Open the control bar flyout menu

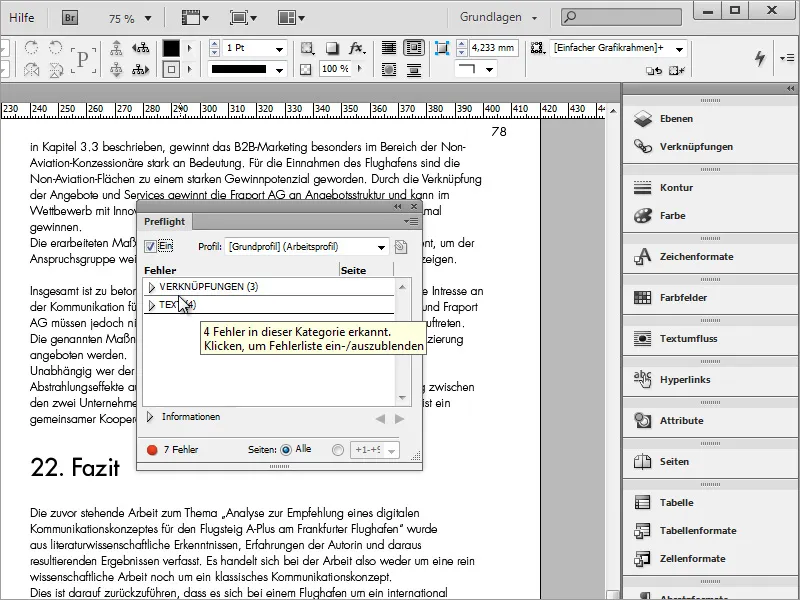pyautogui.click(x=786, y=58)
